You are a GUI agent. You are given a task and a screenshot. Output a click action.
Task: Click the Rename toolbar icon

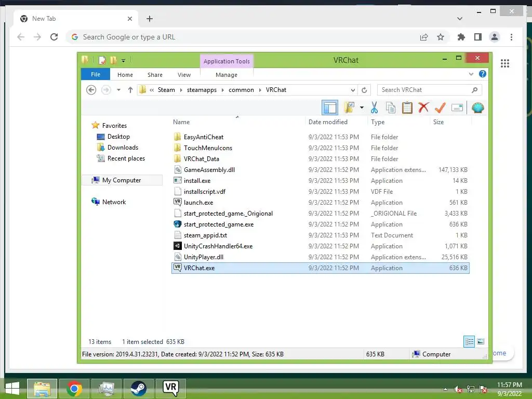(x=457, y=108)
